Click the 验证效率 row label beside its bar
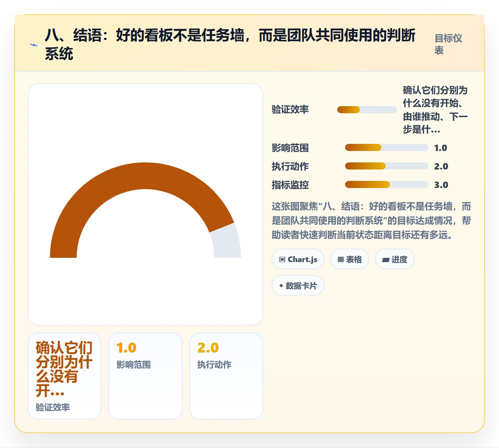Screen dimensions: 499x448 pos(290,109)
